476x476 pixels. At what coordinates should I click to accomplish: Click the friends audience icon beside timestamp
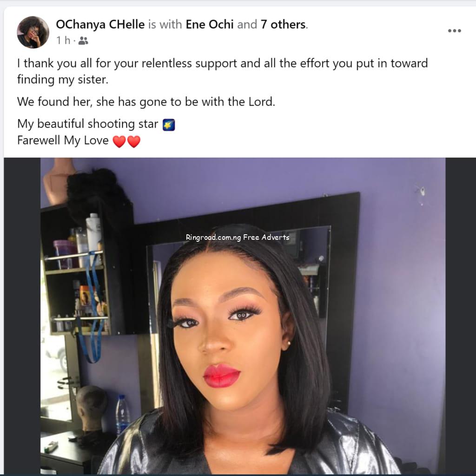[83, 40]
